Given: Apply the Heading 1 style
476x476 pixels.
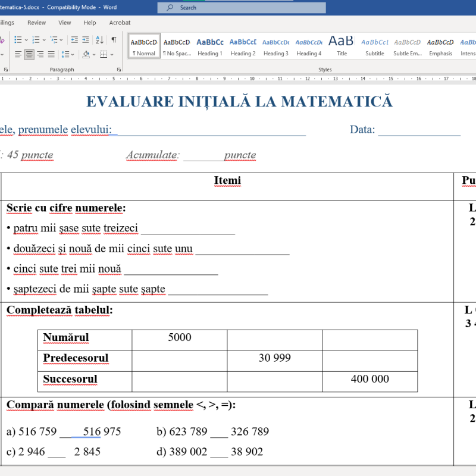Looking at the screenshot, I should [x=210, y=46].
